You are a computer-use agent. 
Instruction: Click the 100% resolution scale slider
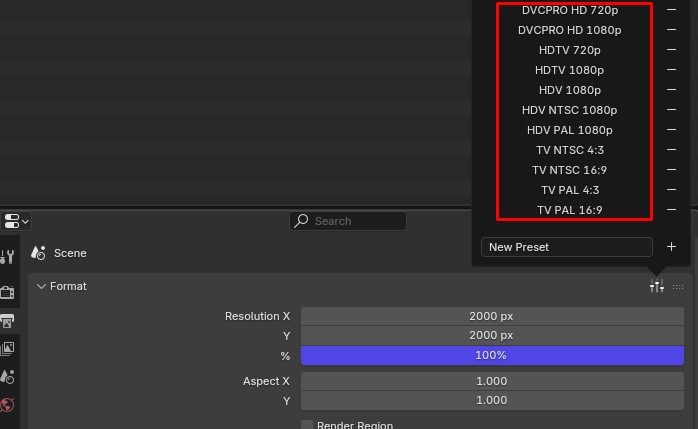(492, 355)
